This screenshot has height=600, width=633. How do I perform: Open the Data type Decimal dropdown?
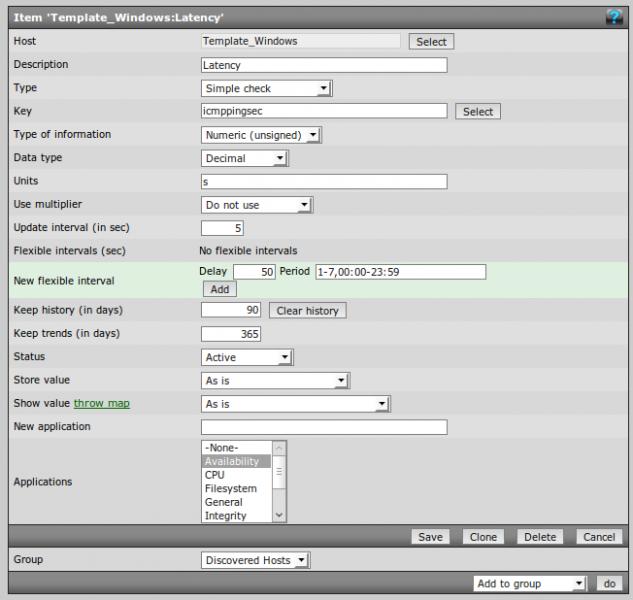tap(245, 158)
